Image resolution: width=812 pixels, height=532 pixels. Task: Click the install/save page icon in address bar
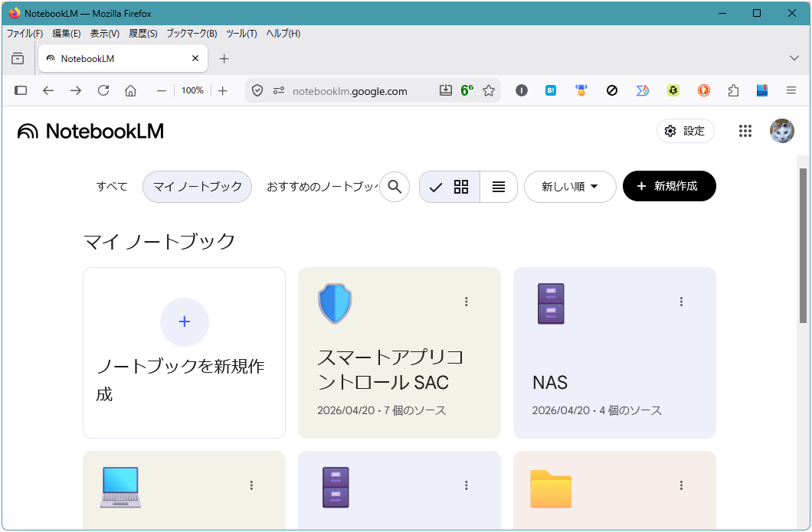445,90
